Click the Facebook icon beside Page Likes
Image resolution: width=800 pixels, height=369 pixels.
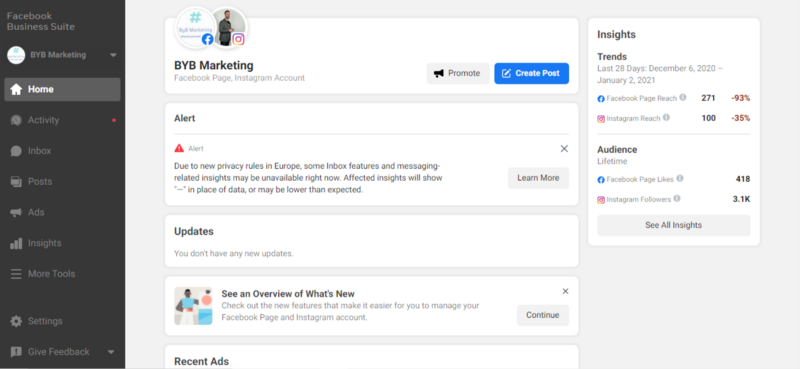click(x=601, y=180)
